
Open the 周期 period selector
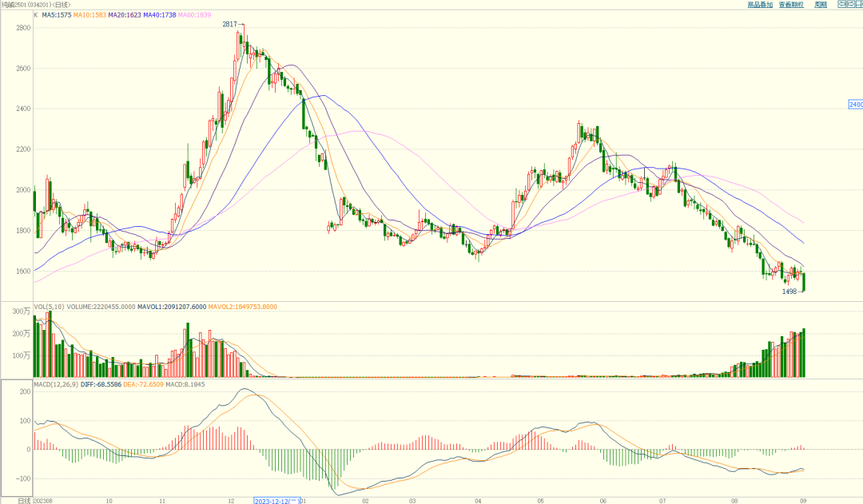(821, 5)
